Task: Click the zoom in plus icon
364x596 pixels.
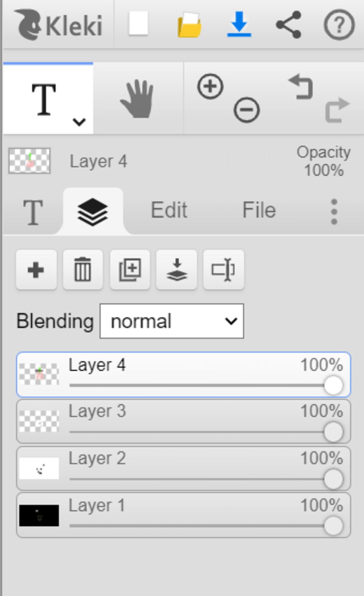Action: tap(210, 86)
